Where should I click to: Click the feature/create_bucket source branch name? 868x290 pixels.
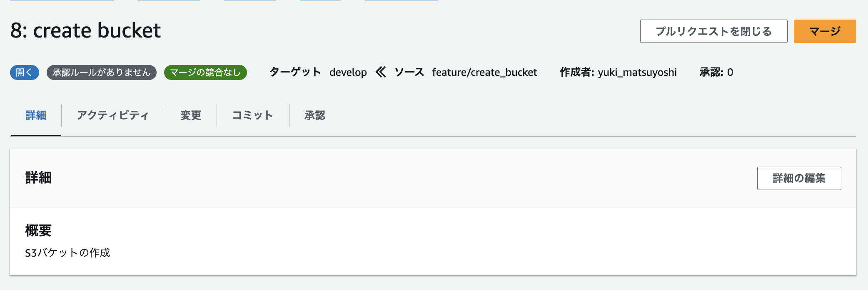pos(484,72)
